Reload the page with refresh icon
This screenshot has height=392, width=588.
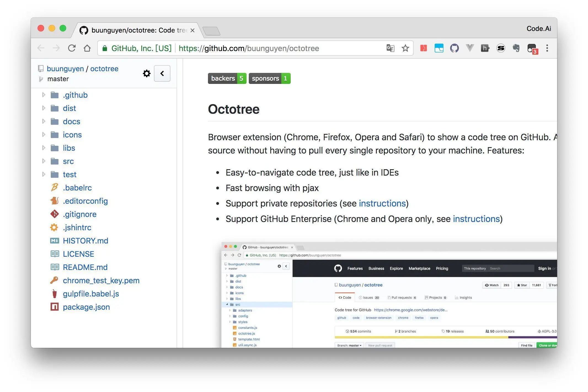tap(72, 48)
